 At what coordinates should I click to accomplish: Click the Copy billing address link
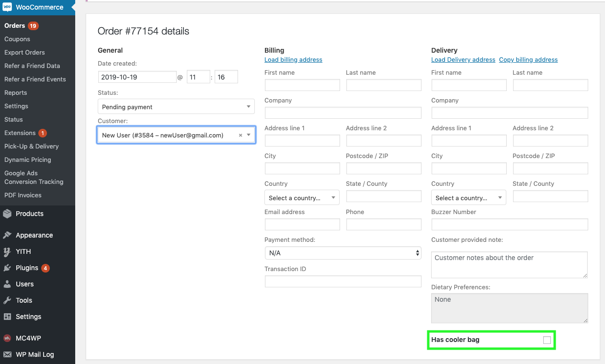click(x=528, y=60)
